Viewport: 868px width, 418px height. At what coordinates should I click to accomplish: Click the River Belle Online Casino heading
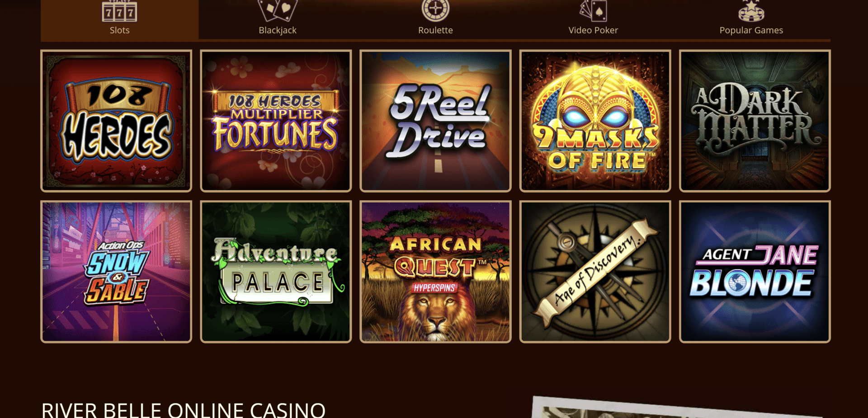183,410
